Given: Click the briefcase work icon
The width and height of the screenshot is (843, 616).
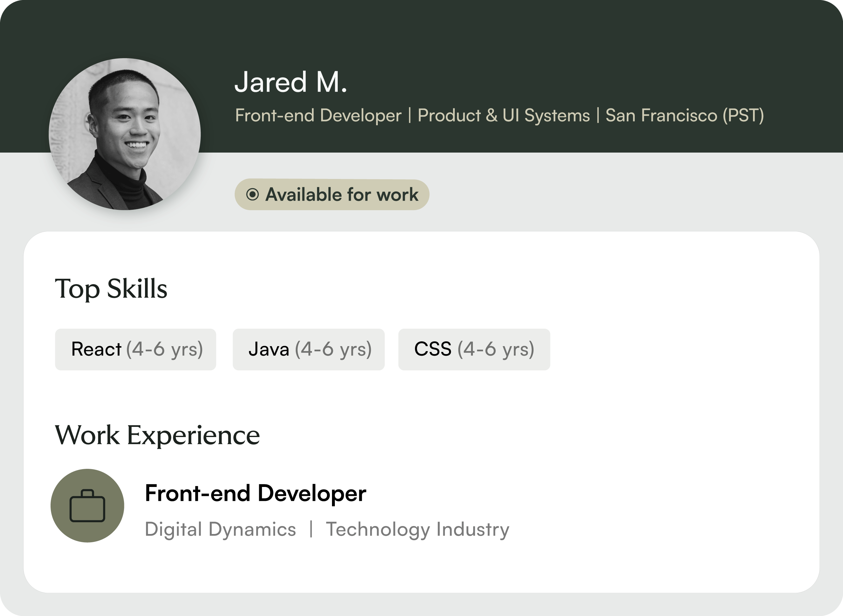Looking at the screenshot, I should 87,506.
